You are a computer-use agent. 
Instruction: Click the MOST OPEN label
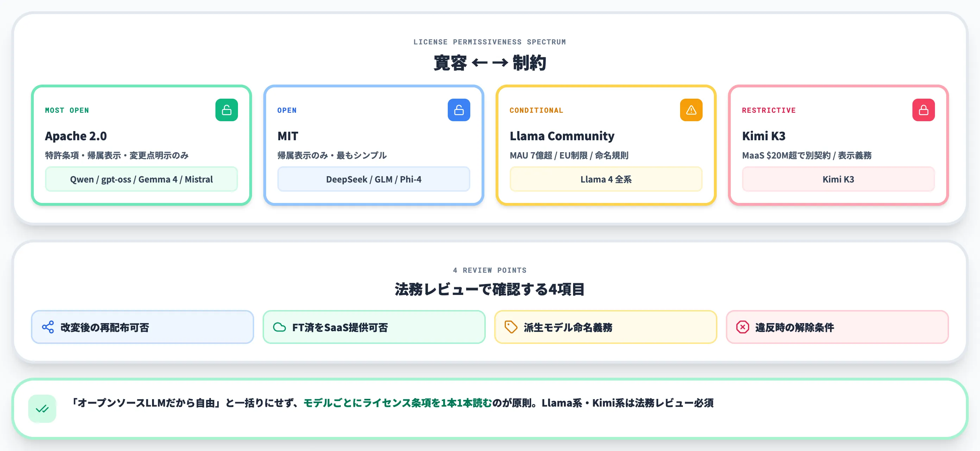[x=67, y=111]
